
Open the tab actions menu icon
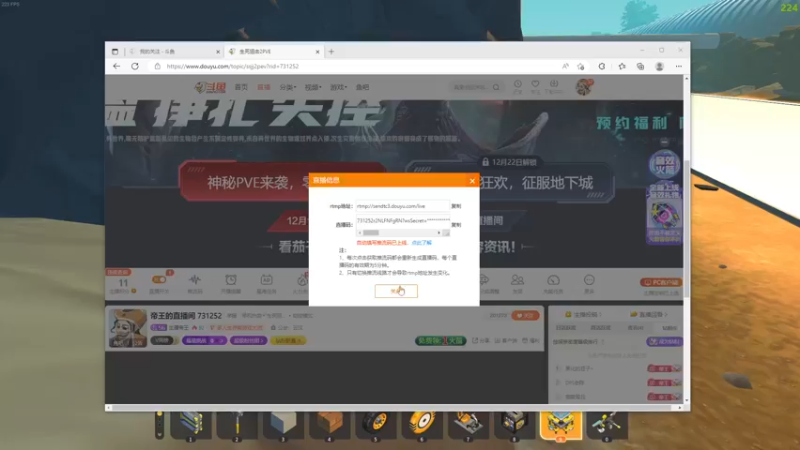[x=115, y=52]
